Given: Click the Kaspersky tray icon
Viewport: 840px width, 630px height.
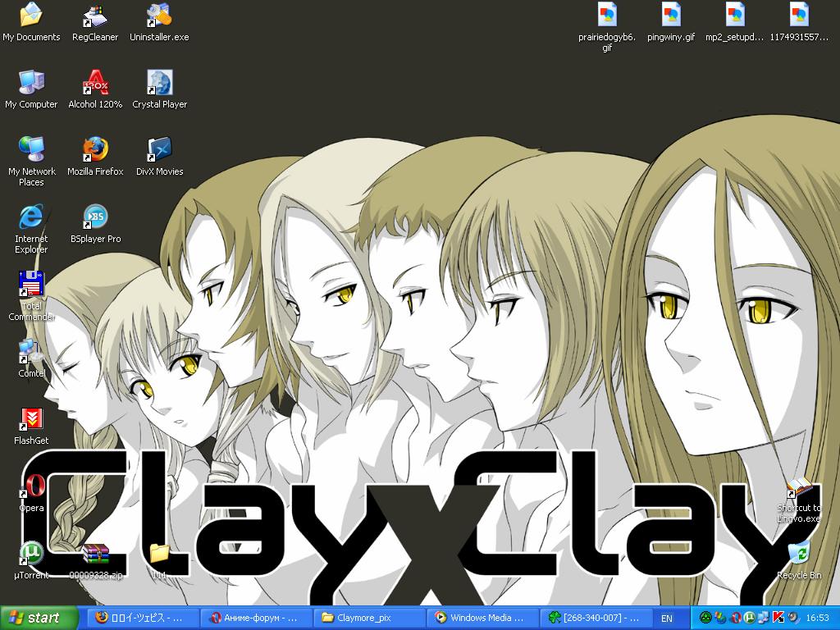Looking at the screenshot, I should point(778,619).
